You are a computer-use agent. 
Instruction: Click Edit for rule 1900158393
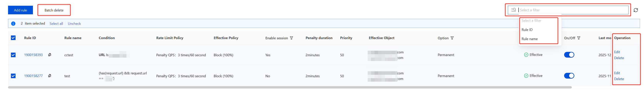click(x=617, y=52)
